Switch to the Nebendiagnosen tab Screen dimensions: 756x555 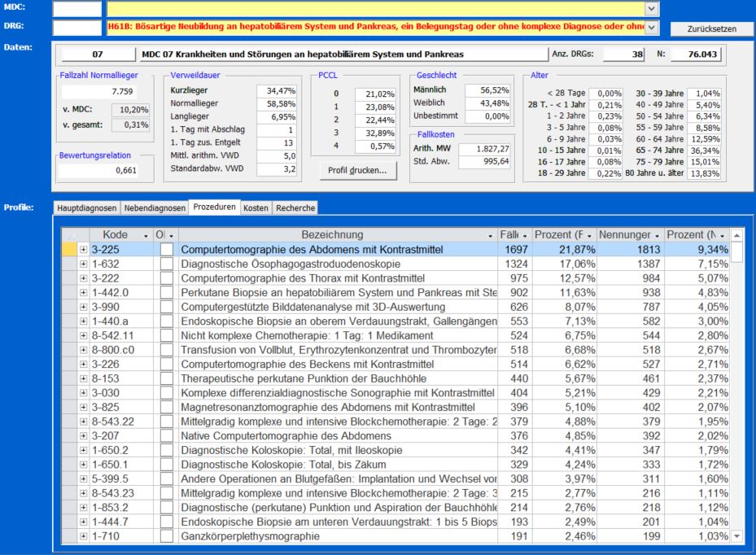point(155,208)
